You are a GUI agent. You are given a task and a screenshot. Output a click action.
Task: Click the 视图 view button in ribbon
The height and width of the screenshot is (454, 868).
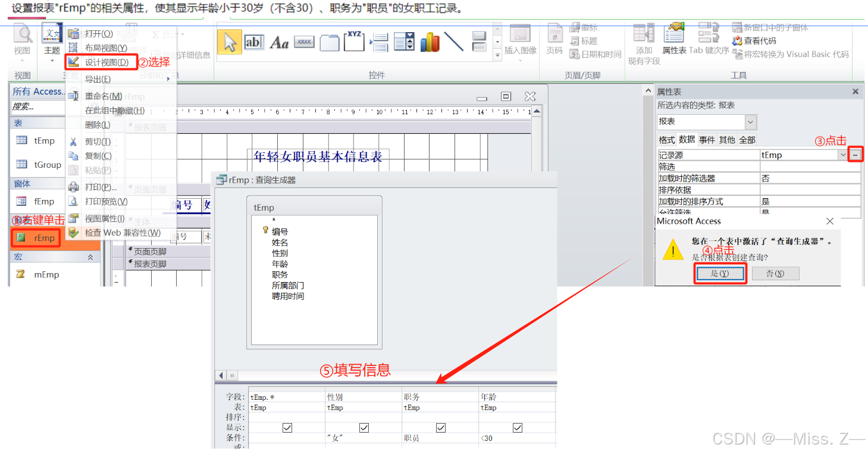coord(23,42)
